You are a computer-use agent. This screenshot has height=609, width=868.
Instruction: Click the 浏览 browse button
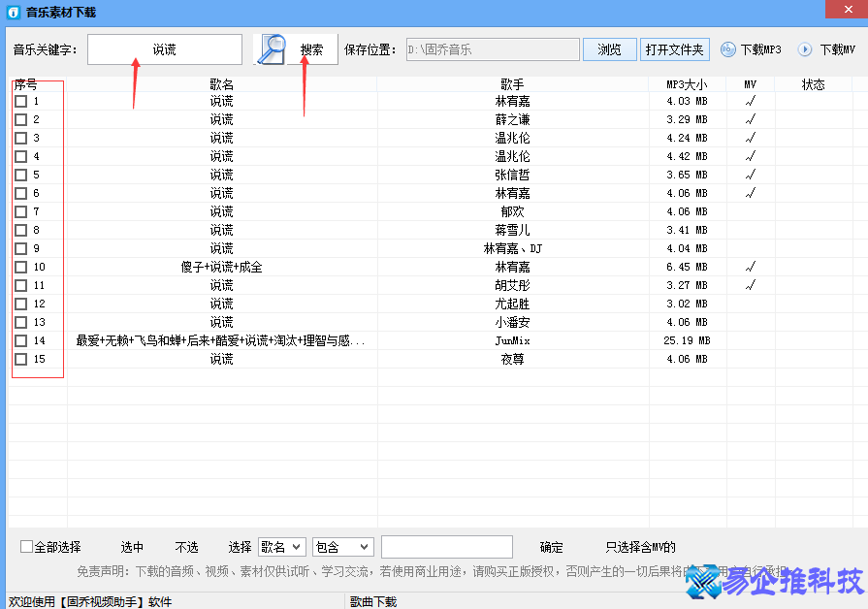[x=609, y=48]
